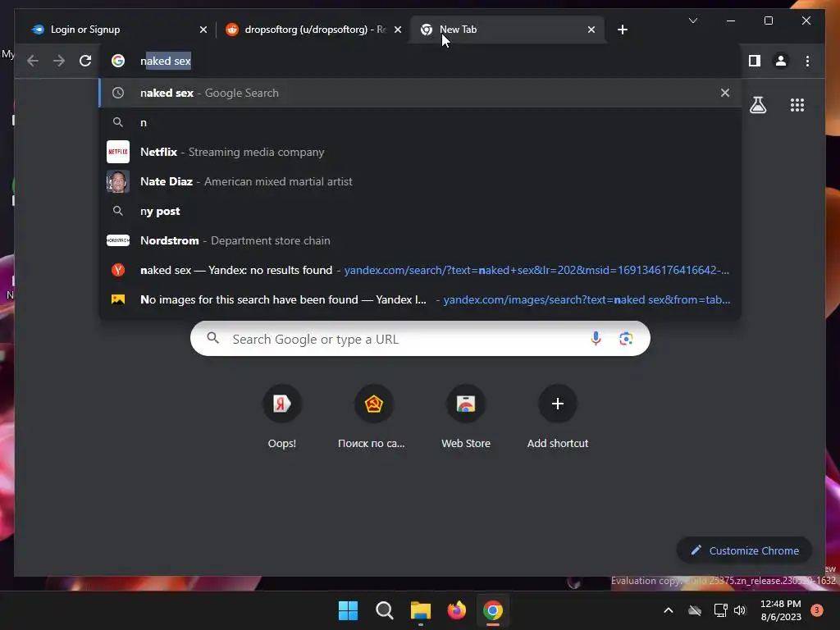Viewport: 840px width, 630px height.
Task: Click the Search Google or type a URL box
Action: [420, 339]
